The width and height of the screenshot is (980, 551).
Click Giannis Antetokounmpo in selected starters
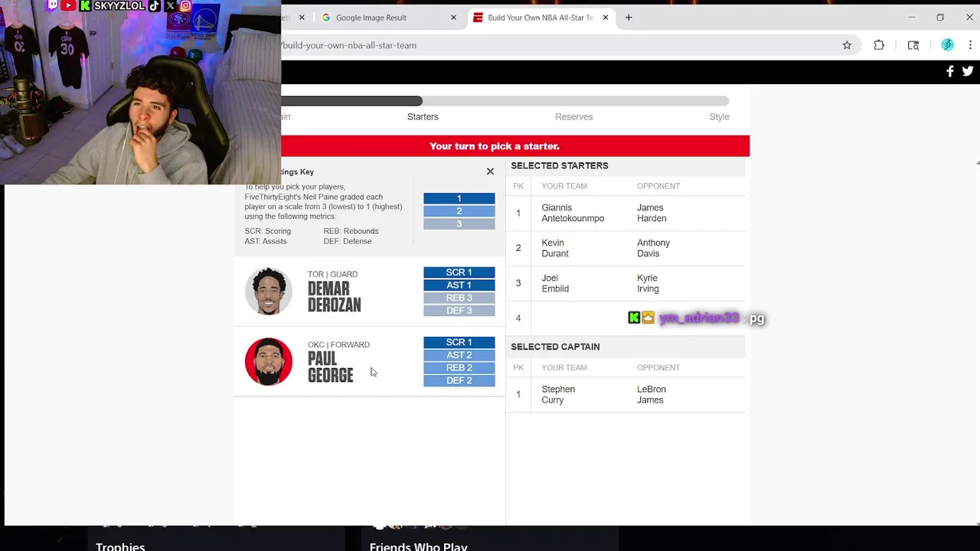[573, 213]
